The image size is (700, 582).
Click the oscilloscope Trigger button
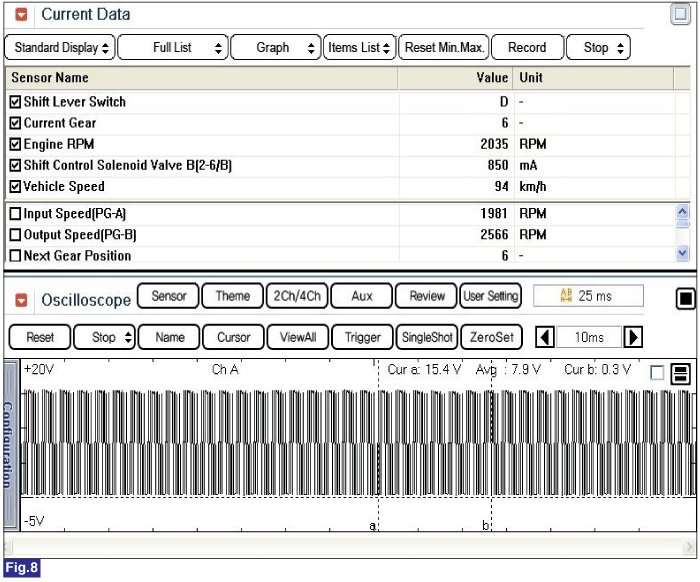pyautogui.click(x=362, y=337)
